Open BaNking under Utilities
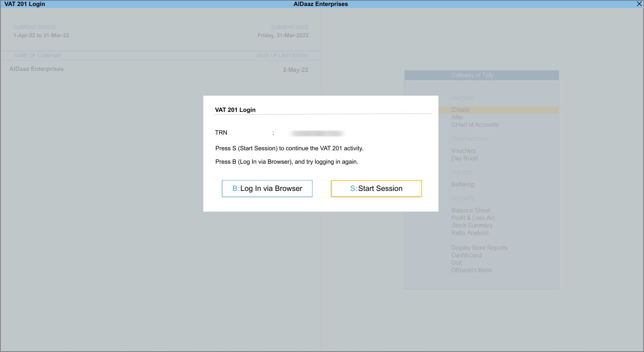This screenshot has height=352, width=644. pos(463,184)
